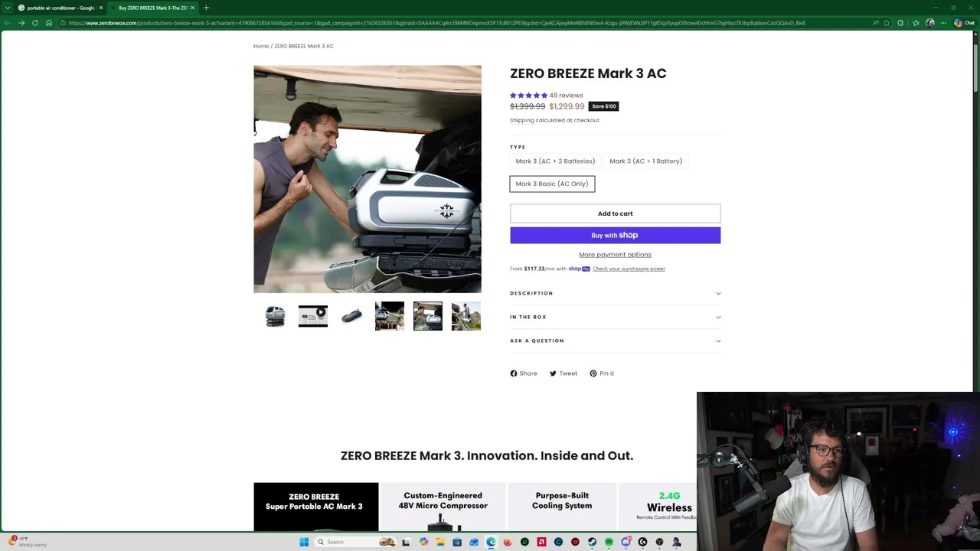Image resolution: width=980 pixels, height=551 pixels.
Task: Open the browser profile avatar
Action: coord(929,23)
